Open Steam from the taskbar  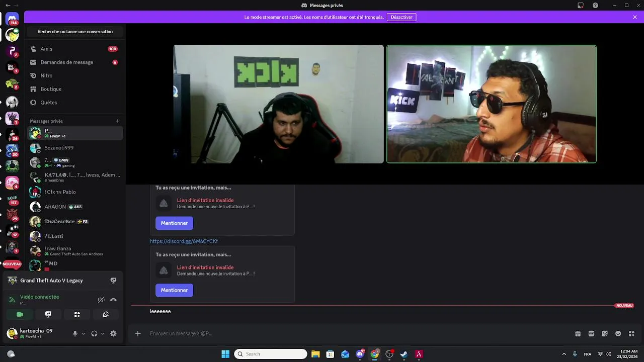[404, 354]
